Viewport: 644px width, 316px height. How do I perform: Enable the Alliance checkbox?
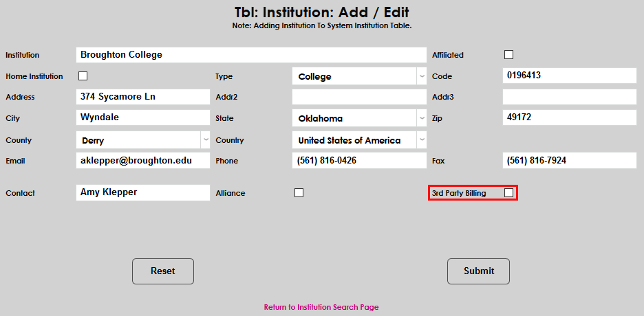pos(299,193)
